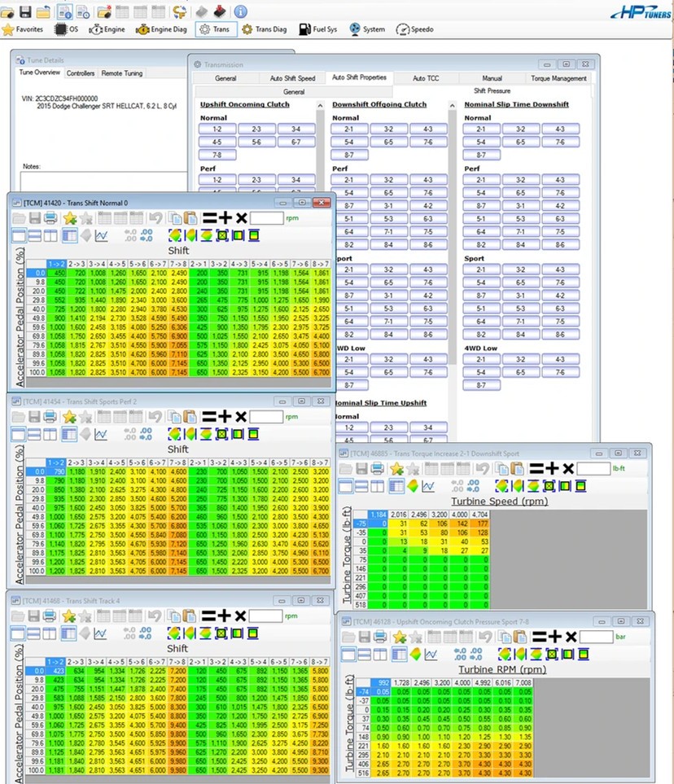Switch to Remote Tuning tab
The height and width of the screenshot is (784, 674).
122,73
